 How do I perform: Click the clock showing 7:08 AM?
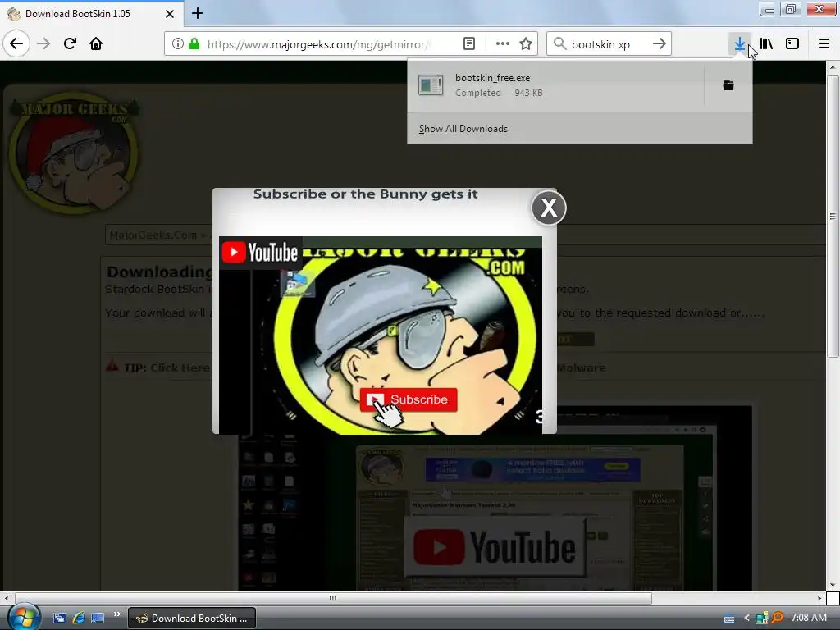click(809, 618)
